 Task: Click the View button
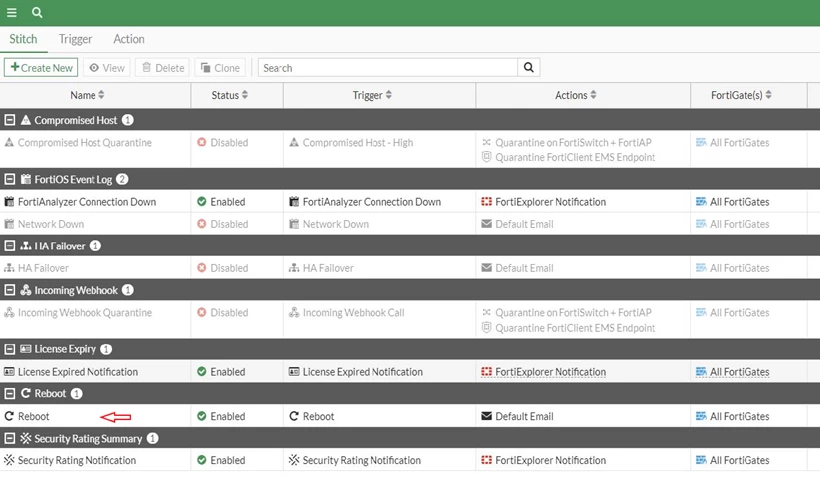pos(107,67)
